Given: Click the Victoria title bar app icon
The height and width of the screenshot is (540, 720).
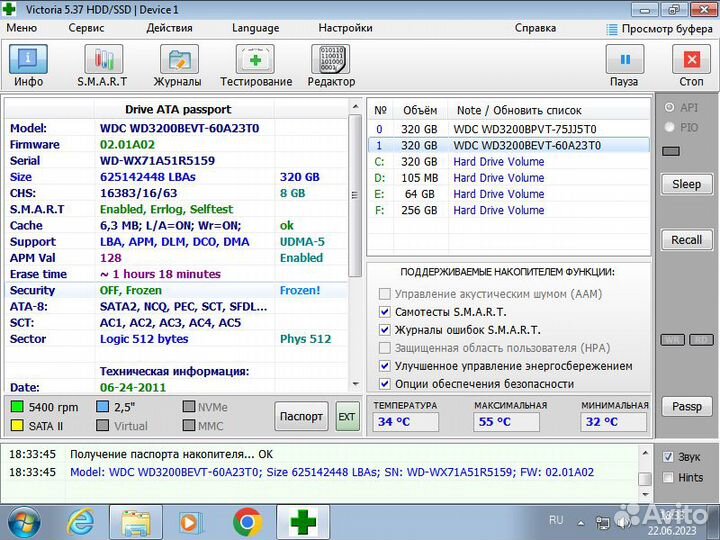Looking at the screenshot, I should pyautogui.click(x=9, y=9).
